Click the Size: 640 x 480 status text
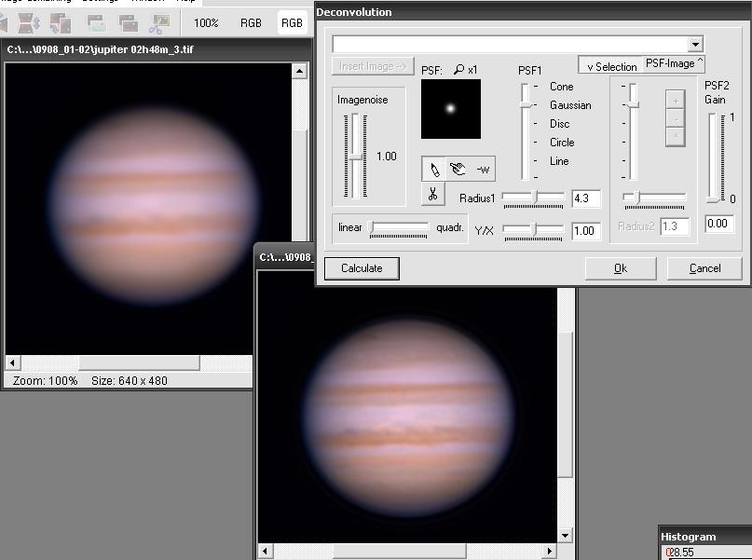The height and width of the screenshot is (560, 752). click(130, 381)
